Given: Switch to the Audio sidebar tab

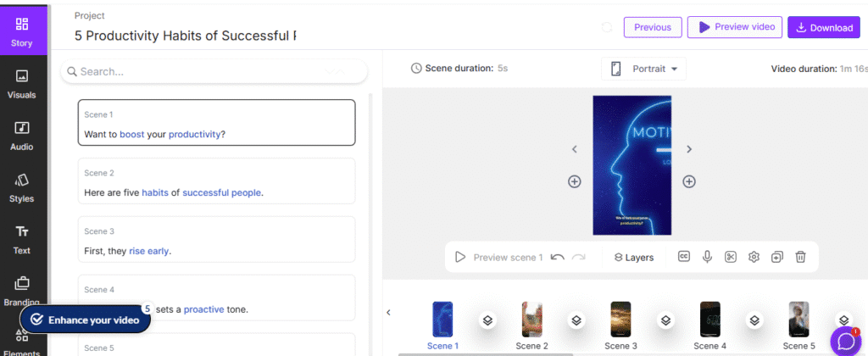Looking at the screenshot, I should click(x=21, y=135).
